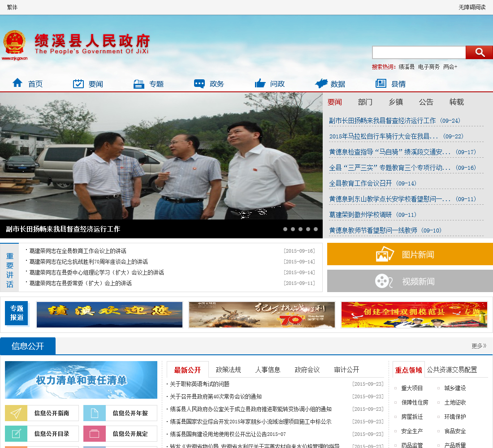Open the 创建全国双拥模范县 banner
Screen dimensions: 493x448
click(414, 314)
